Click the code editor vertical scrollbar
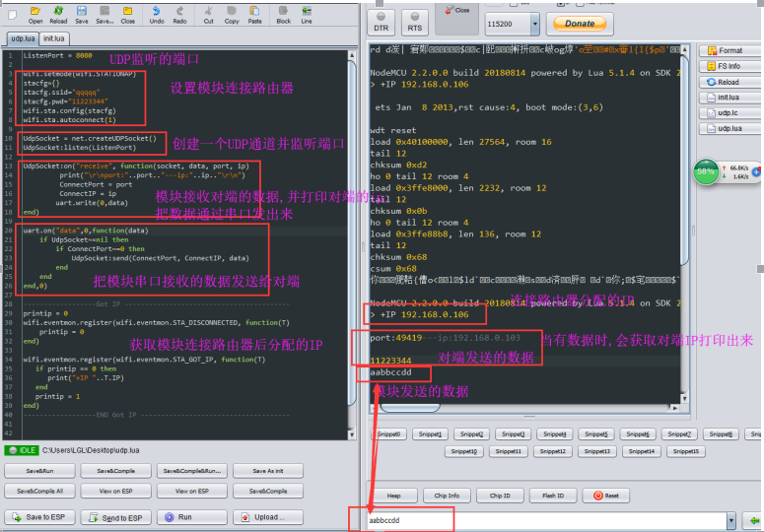 [352, 245]
